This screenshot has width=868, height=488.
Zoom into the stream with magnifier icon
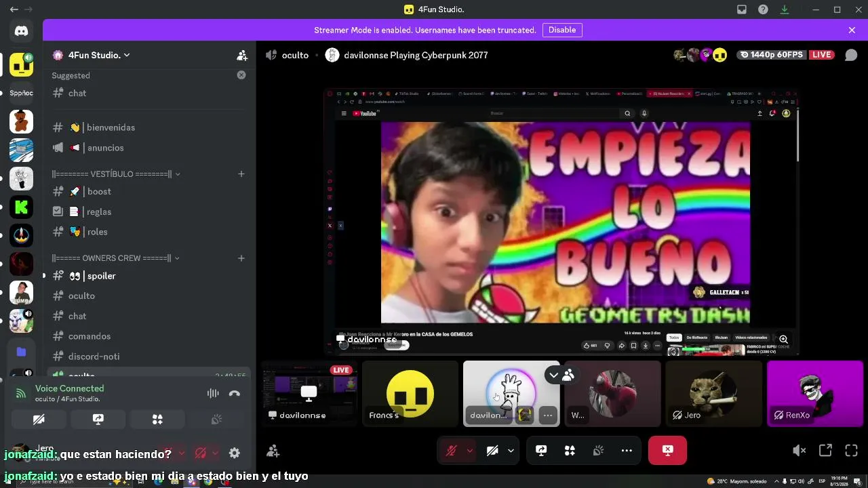783,339
